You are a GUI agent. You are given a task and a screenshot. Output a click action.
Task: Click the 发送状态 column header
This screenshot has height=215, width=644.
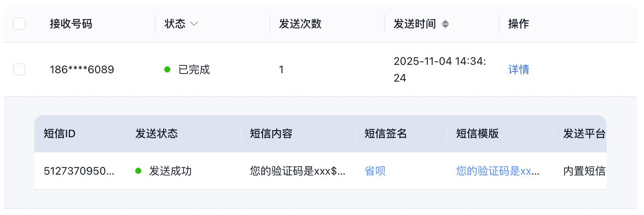pos(157,134)
